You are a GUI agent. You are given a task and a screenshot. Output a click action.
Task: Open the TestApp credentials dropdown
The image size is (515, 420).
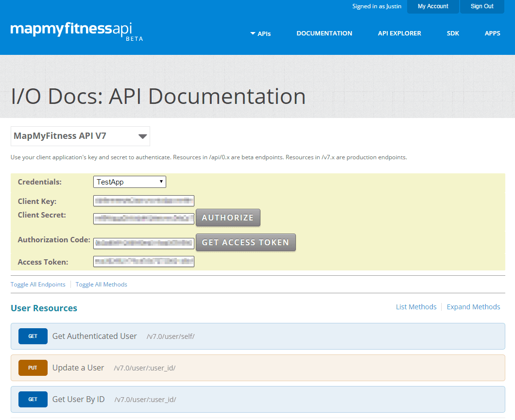tap(130, 182)
